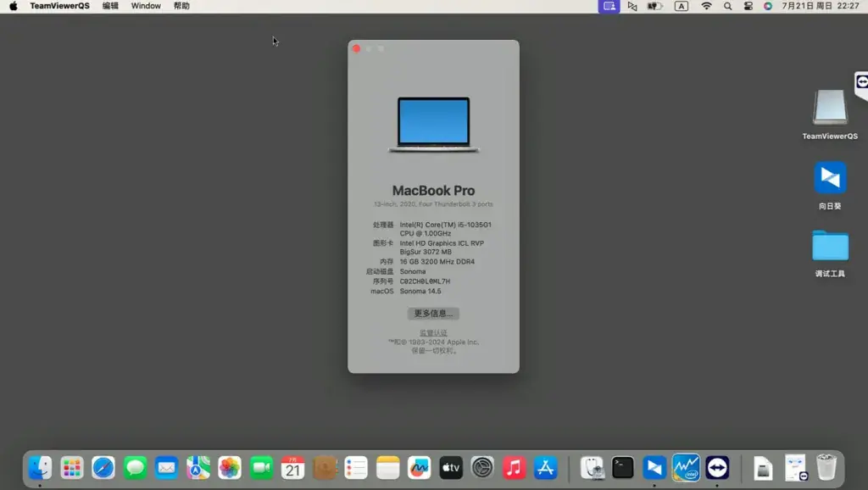This screenshot has height=490, width=868.
Task: Launch Maps from the Dock
Action: point(198,468)
